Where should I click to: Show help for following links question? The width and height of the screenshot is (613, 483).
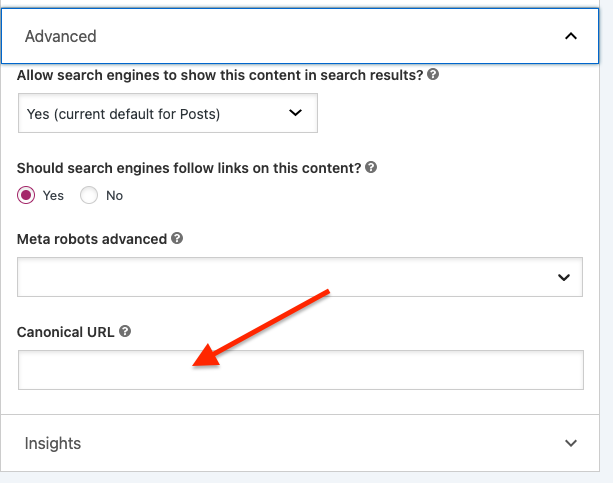[371, 167]
